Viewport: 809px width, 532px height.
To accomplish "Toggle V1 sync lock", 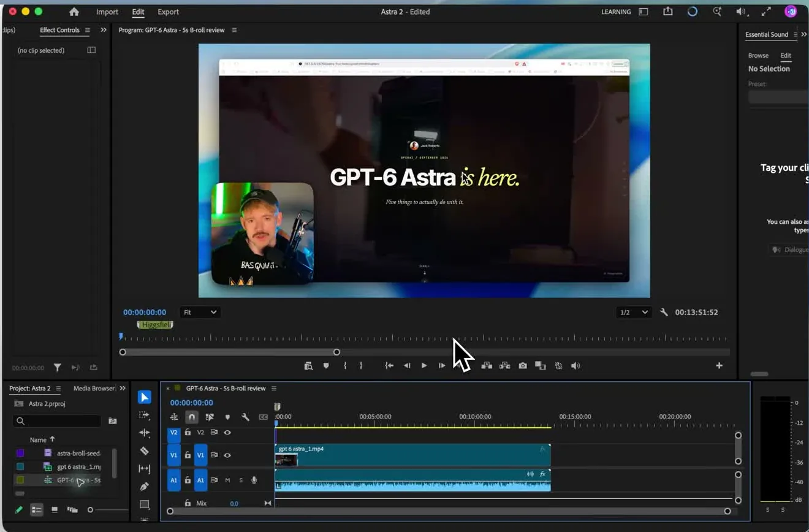I will coord(214,455).
